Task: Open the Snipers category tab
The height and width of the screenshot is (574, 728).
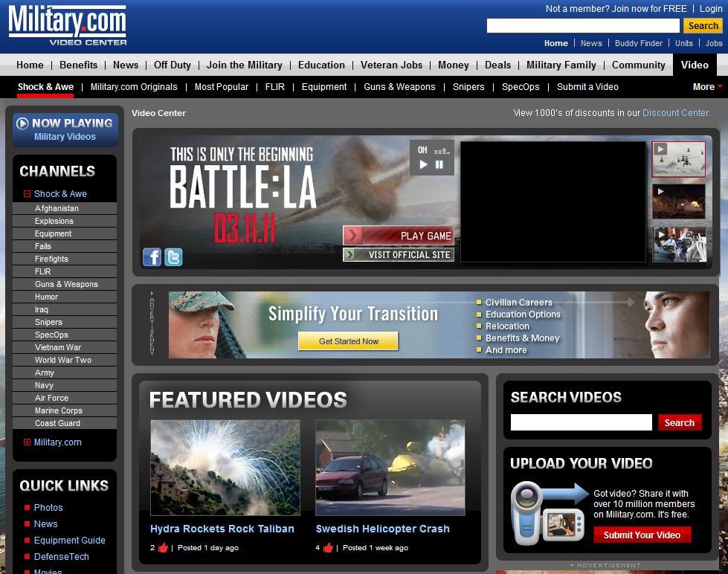Action: point(468,87)
